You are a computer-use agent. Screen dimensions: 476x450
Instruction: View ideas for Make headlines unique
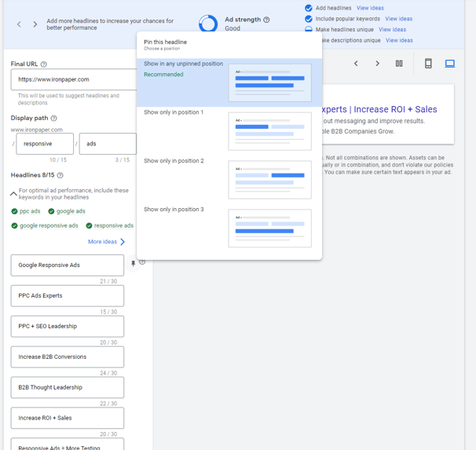coord(392,29)
